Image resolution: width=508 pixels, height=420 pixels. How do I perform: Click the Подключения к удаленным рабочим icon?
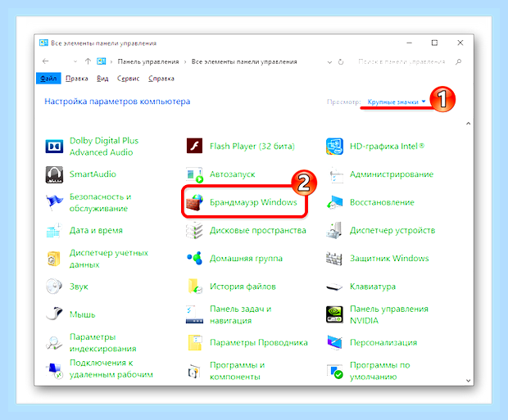pos(54,369)
